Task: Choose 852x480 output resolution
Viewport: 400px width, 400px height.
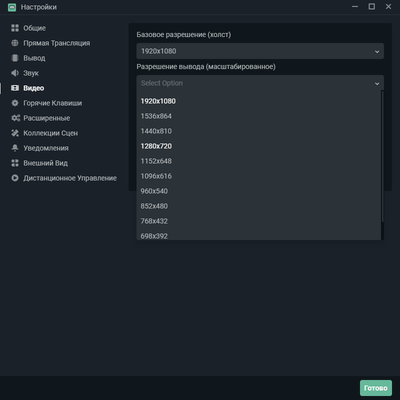Action: coord(258,206)
